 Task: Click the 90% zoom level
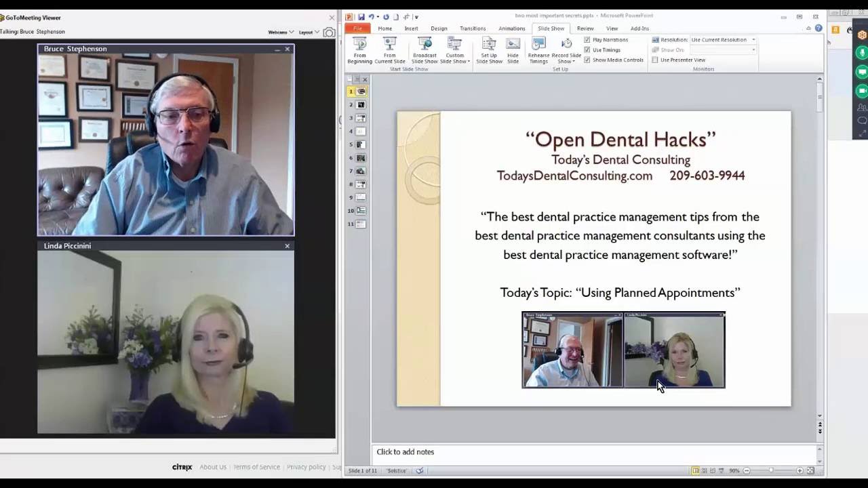coord(734,470)
